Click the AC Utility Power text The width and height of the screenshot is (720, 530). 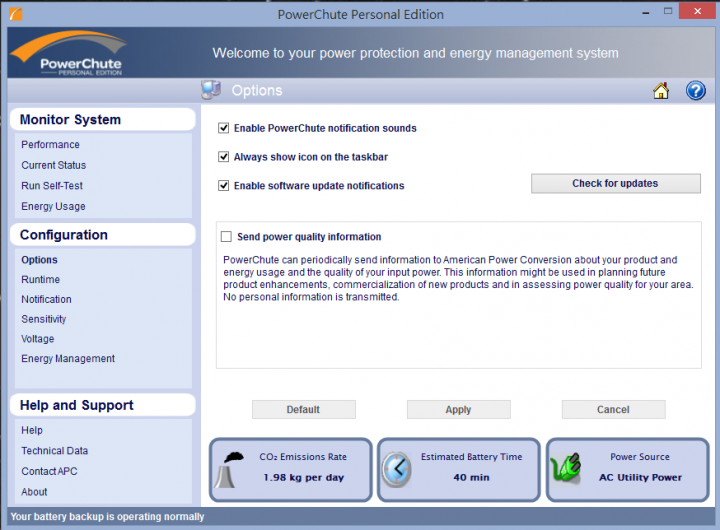pos(641,478)
